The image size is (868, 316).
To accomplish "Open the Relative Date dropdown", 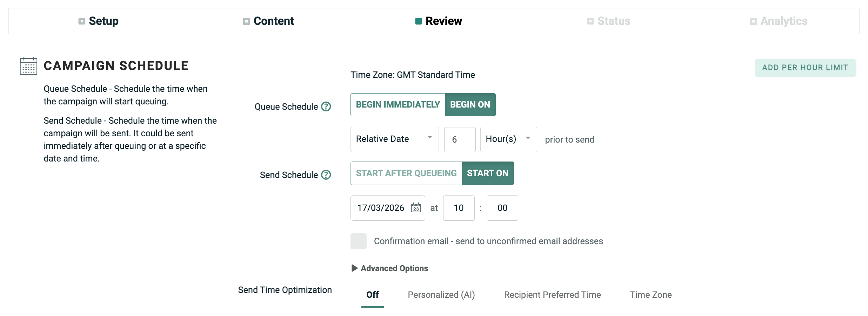I will pyautogui.click(x=394, y=139).
